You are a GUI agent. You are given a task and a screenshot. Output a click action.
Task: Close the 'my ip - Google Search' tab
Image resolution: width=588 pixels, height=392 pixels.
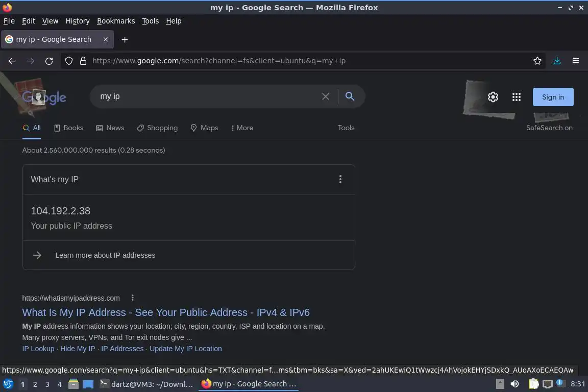pyautogui.click(x=106, y=39)
